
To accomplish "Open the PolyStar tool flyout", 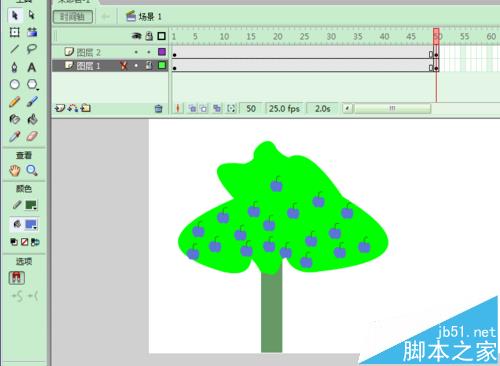I will tap(32, 85).
